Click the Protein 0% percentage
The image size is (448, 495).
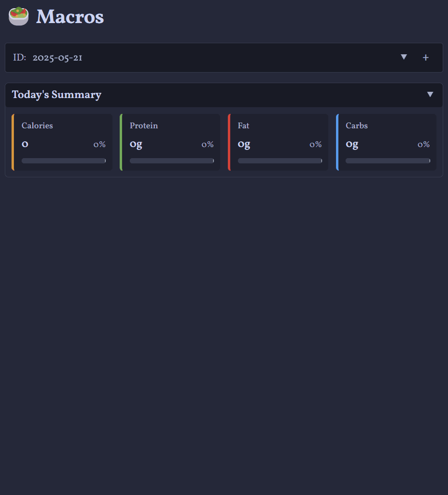[208, 145]
